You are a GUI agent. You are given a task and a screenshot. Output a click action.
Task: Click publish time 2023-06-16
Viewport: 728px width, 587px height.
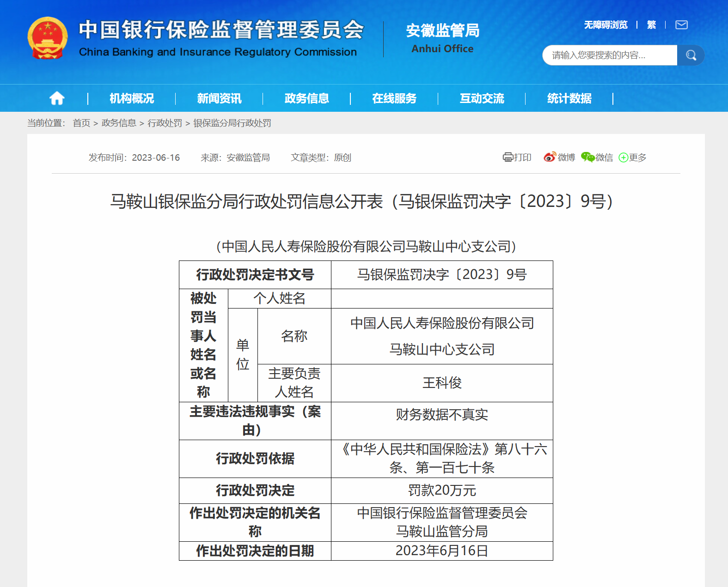[x=156, y=157]
